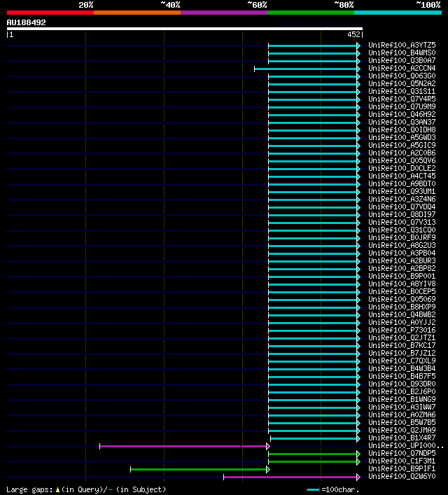Screen dimensions: 448x495
Task: Click the UniRef100_B9P001 subject label
Action: [x=402, y=277]
